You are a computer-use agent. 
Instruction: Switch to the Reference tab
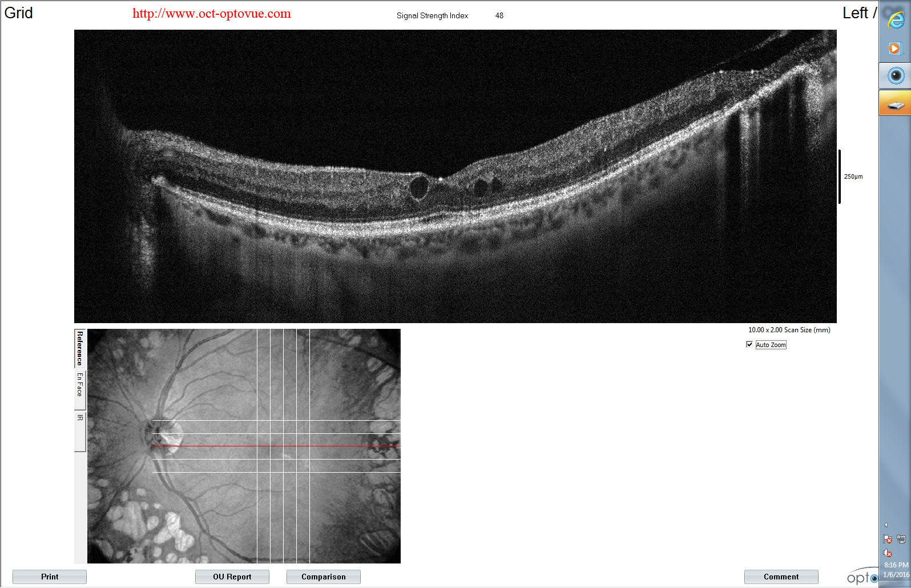pyautogui.click(x=80, y=348)
